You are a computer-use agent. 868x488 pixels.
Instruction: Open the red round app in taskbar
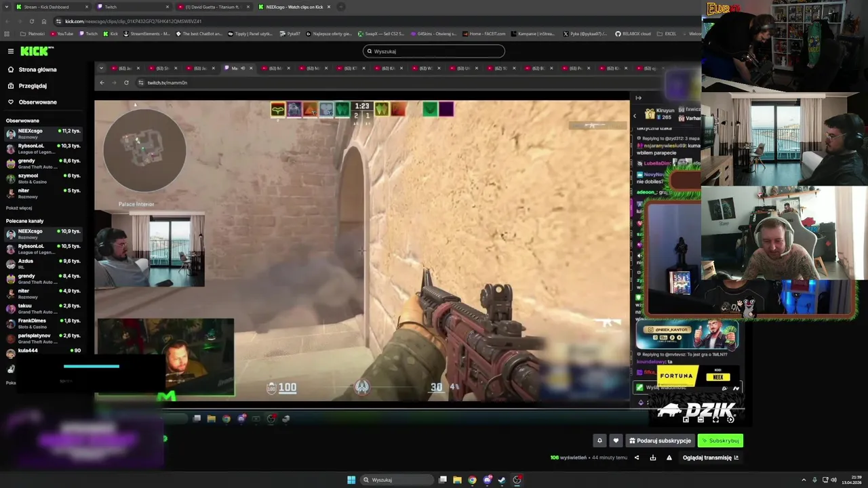point(517,480)
